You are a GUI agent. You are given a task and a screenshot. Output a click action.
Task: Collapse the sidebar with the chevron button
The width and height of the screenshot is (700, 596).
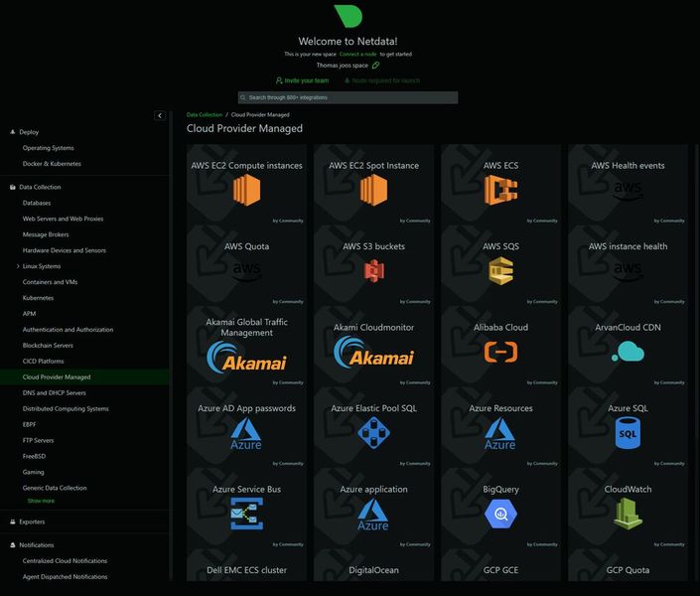pyautogui.click(x=160, y=115)
